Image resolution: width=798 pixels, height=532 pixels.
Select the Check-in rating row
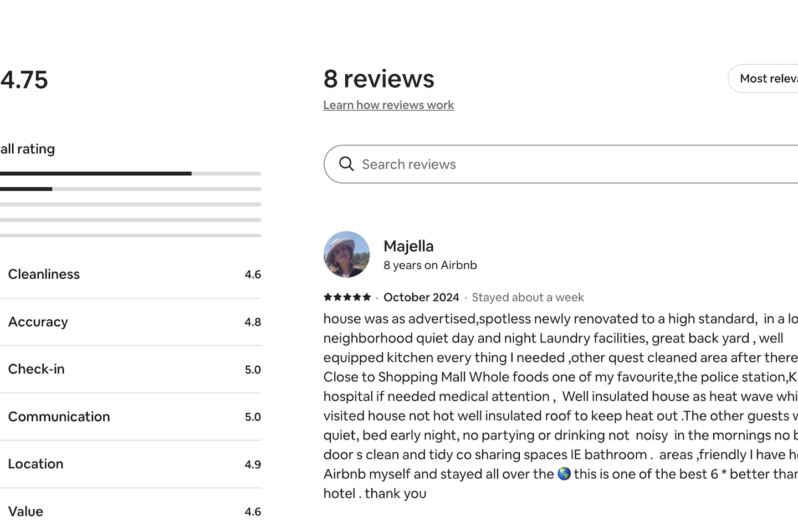click(130, 369)
